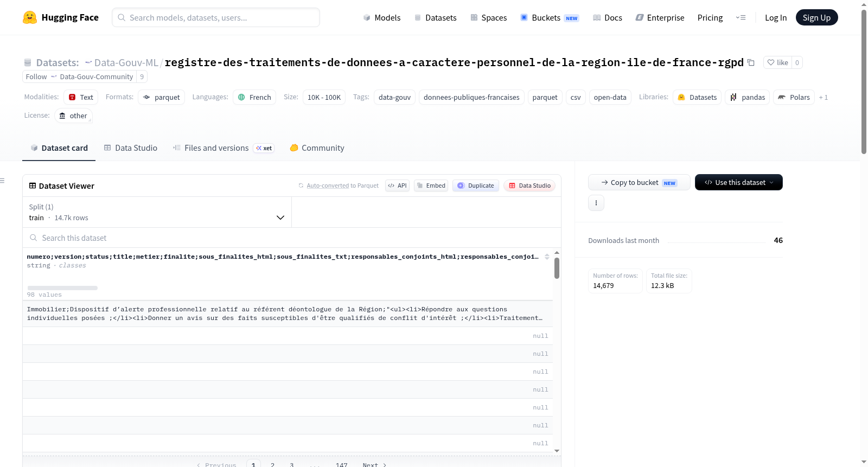Switch to the Dataset card tab
Image resolution: width=868 pixels, height=467 pixels.
(59, 148)
